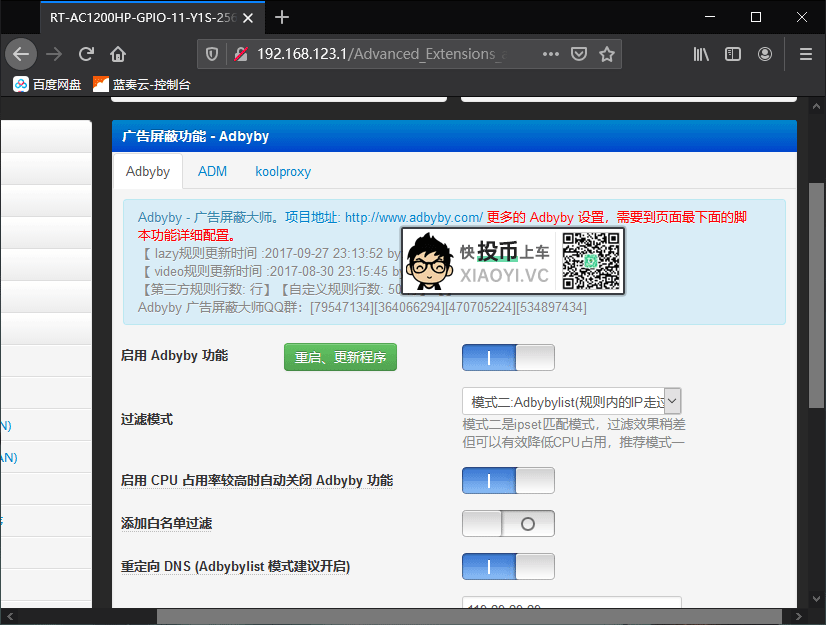Click the forward navigation arrow
Viewport: 826px width, 625px height.
[52, 54]
